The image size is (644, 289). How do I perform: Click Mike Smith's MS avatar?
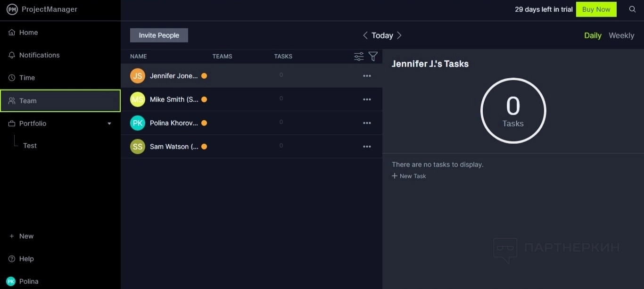point(138,99)
